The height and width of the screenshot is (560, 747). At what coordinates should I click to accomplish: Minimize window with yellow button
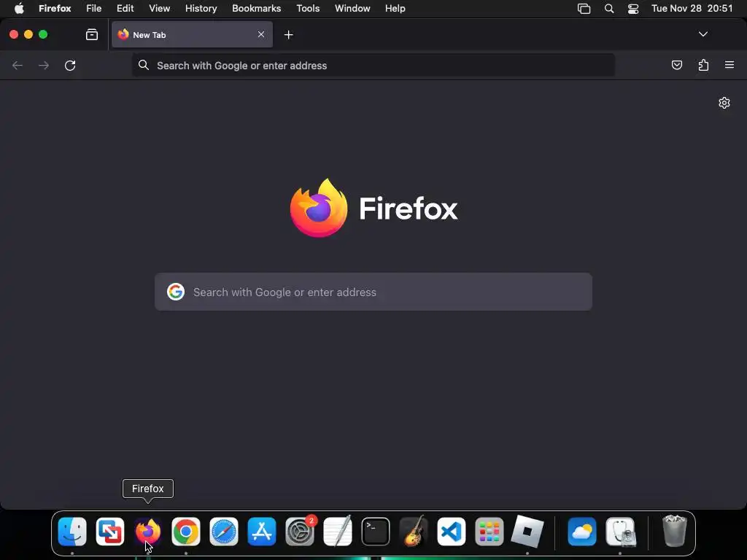click(28, 34)
